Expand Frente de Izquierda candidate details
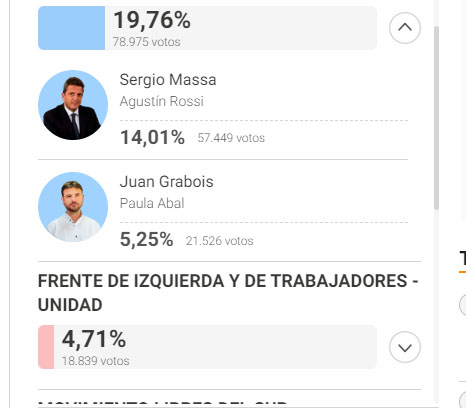The width and height of the screenshot is (466, 408). [x=405, y=347]
